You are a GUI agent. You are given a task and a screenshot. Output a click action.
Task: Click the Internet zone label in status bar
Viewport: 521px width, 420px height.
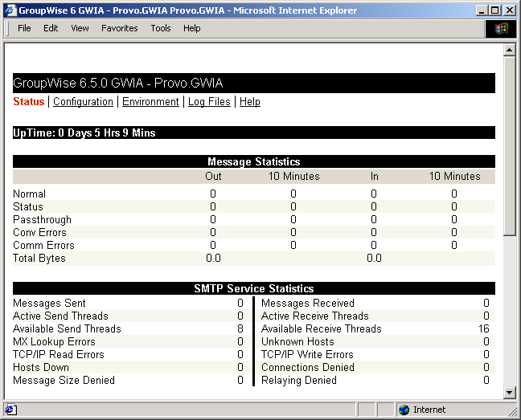click(429, 410)
